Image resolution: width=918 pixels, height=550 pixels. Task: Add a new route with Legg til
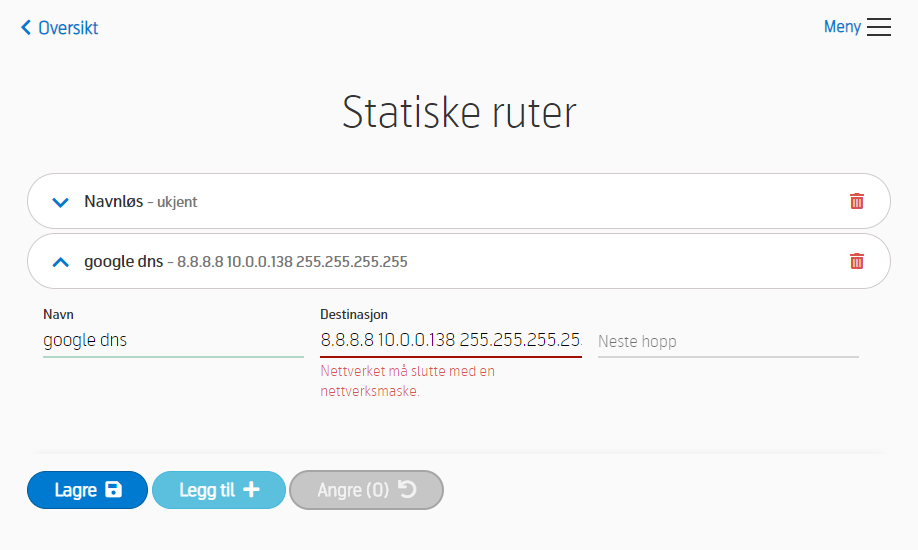[219, 490]
